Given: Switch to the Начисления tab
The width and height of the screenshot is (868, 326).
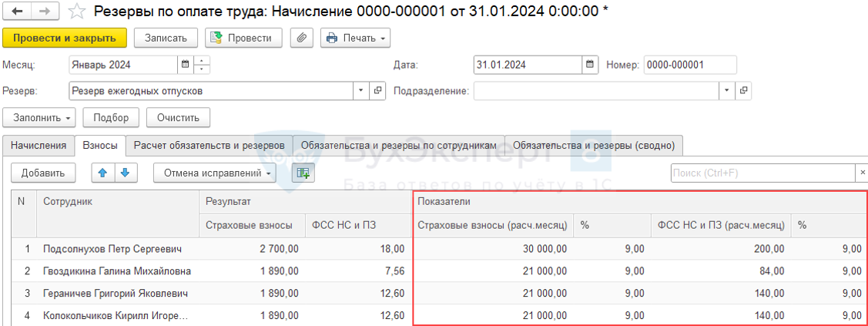Looking at the screenshot, I should coord(39,145).
